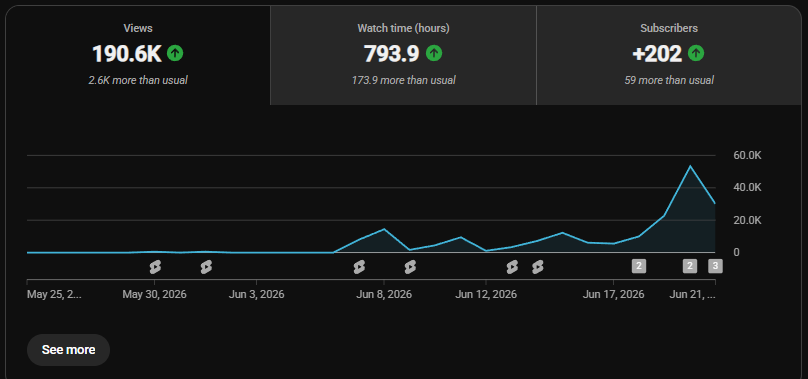
Task: Click '173.9 more than usual' text
Action: tap(403, 80)
